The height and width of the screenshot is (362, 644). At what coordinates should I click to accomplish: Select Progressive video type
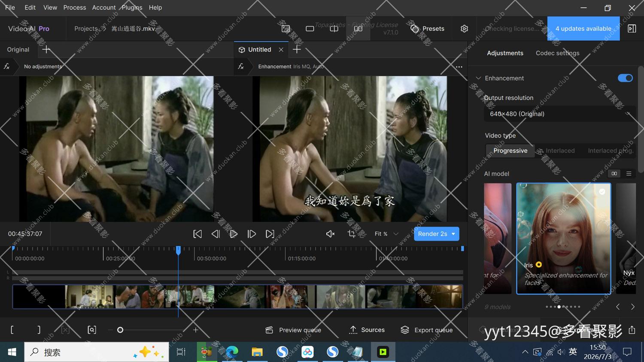pyautogui.click(x=510, y=151)
